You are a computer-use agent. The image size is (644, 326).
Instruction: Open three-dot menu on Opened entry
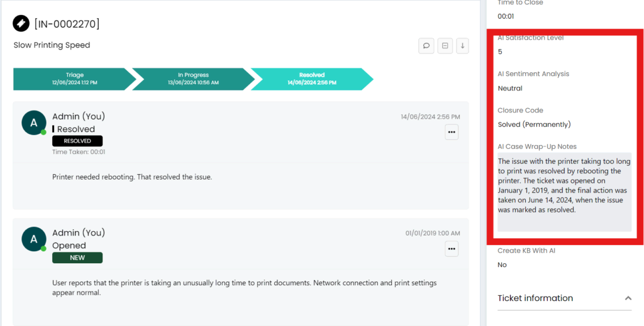(x=452, y=249)
